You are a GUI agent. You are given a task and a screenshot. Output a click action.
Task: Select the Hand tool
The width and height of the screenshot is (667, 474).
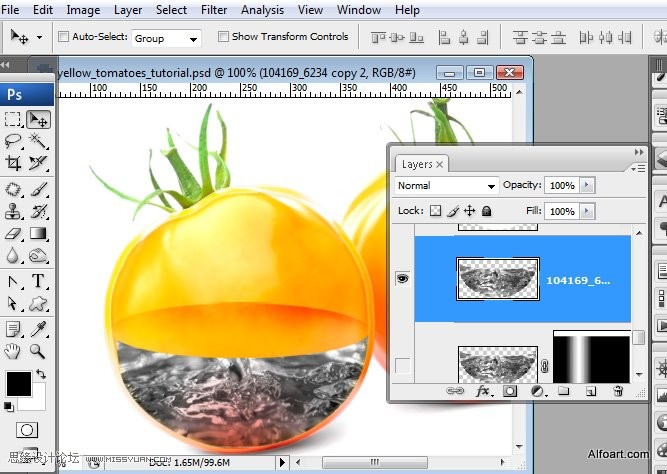(x=13, y=351)
